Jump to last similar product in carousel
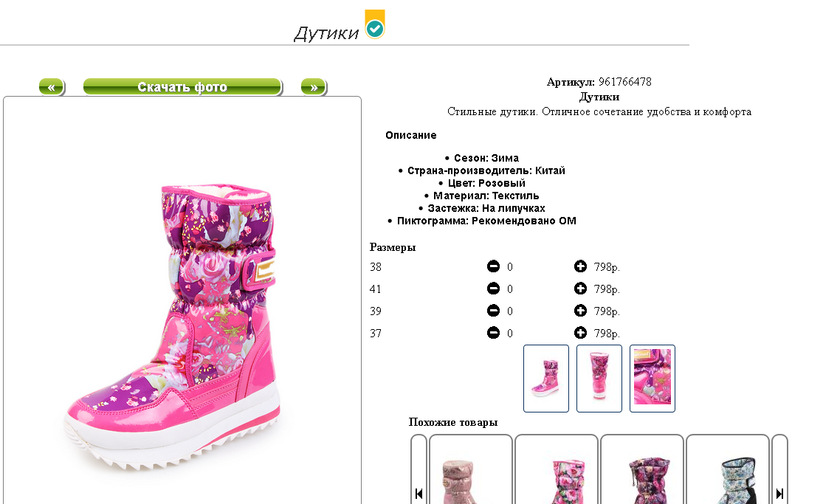Viewport: 823px width, 504px height. 779,494
